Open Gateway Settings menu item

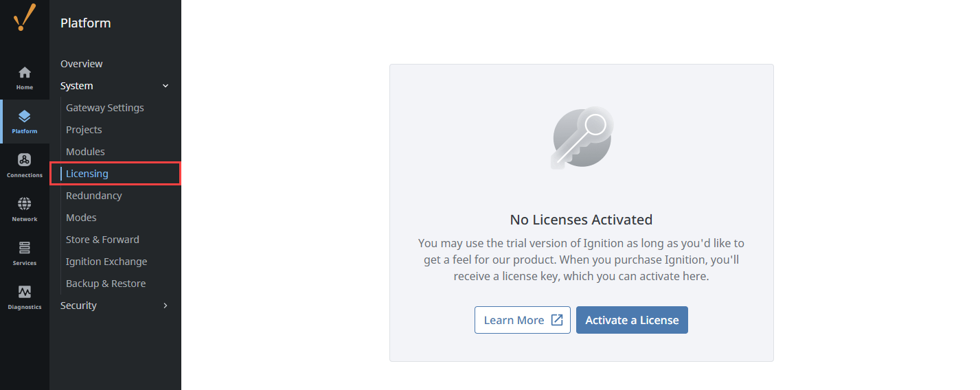(x=105, y=108)
